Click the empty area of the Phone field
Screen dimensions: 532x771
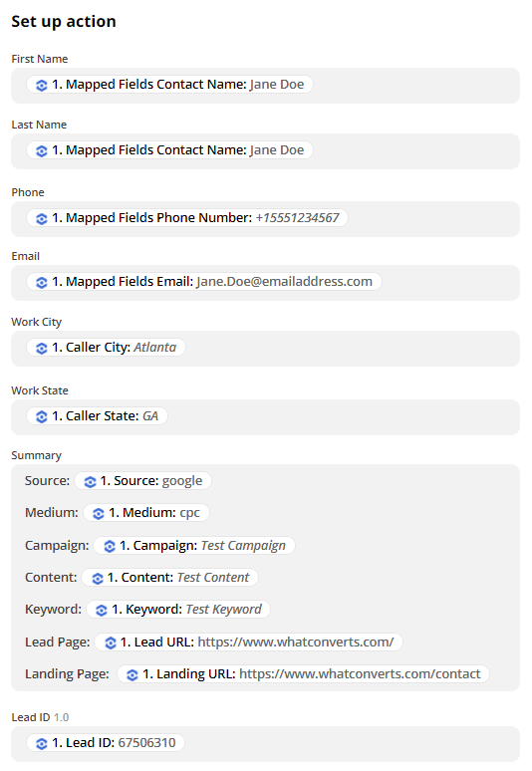[x=432, y=219]
